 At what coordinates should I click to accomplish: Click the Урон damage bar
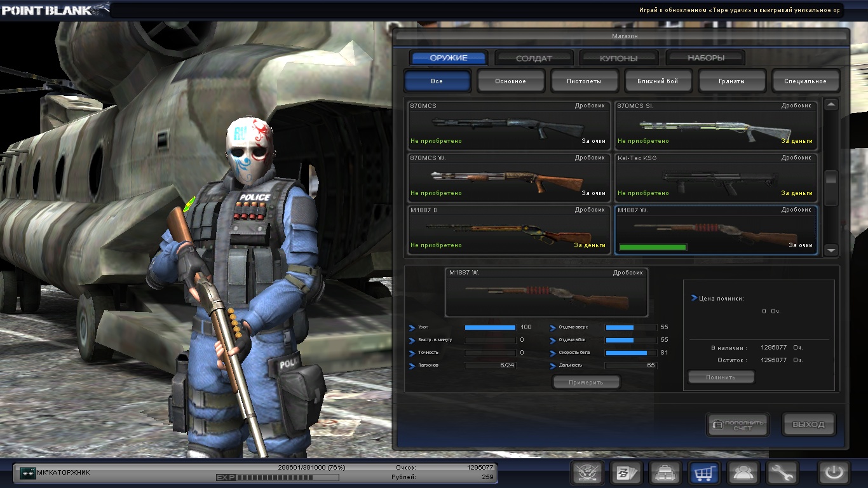[x=490, y=327]
